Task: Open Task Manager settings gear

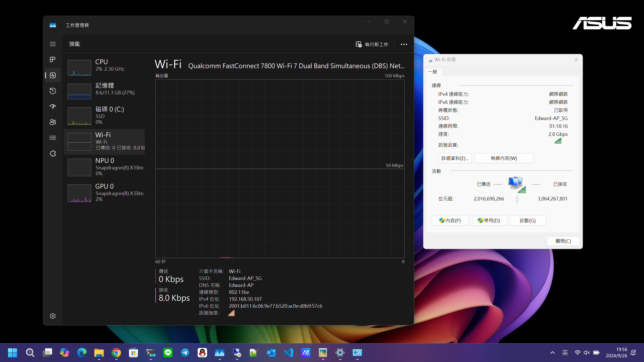Action: coord(53,316)
